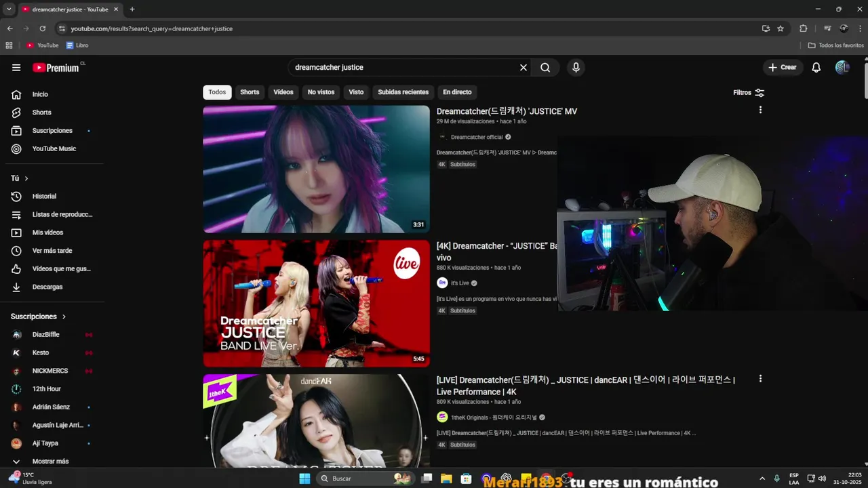Open It's Live channel link
This screenshot has height=488, width=868.
coord(460,283)
